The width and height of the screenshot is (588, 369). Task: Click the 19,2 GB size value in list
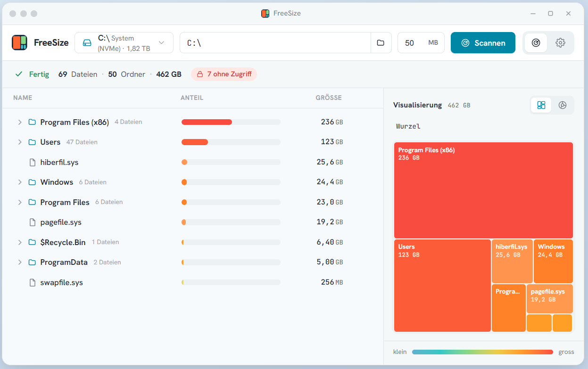[x=330, y=222]
